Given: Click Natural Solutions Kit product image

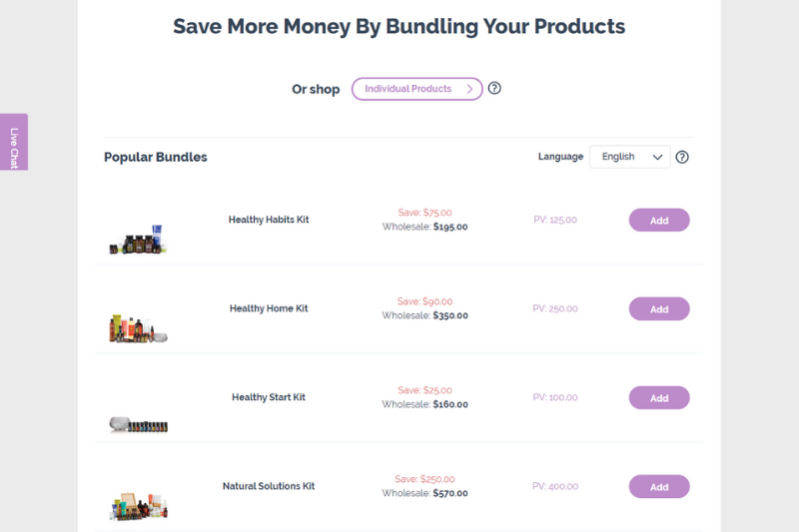Looking at the screenshot, I should tap(138, 506).
